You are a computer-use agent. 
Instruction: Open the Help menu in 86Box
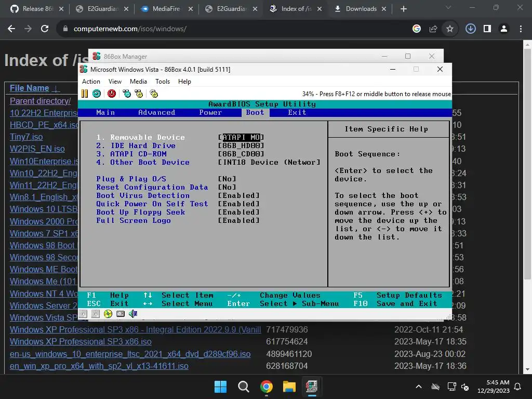(184, 82)
